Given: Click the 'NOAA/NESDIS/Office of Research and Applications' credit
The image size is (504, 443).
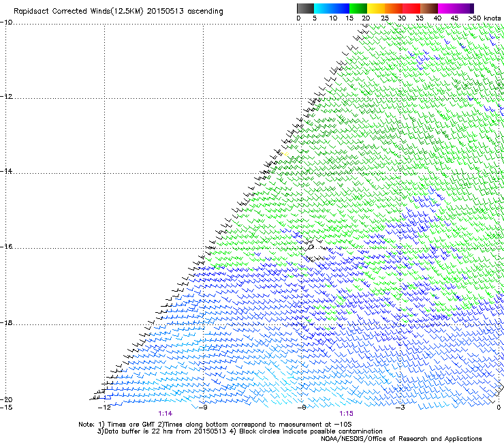Looking at the screenshot, I should tap(401, 439).
